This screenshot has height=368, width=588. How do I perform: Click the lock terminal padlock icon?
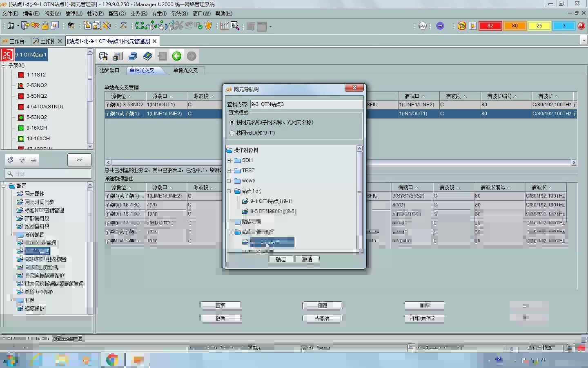point(45,26)
